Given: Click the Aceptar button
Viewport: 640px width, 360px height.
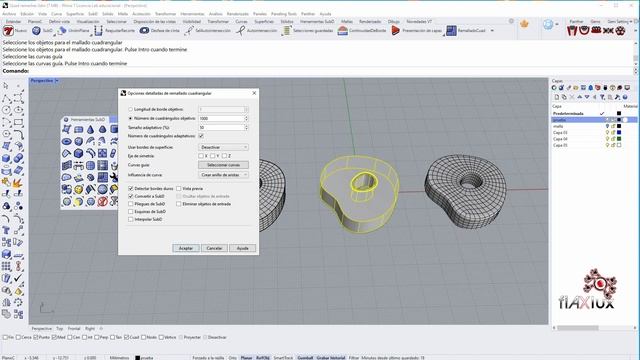Looking at the screenshot, I should pyautogui.click(x=186, y=248).
